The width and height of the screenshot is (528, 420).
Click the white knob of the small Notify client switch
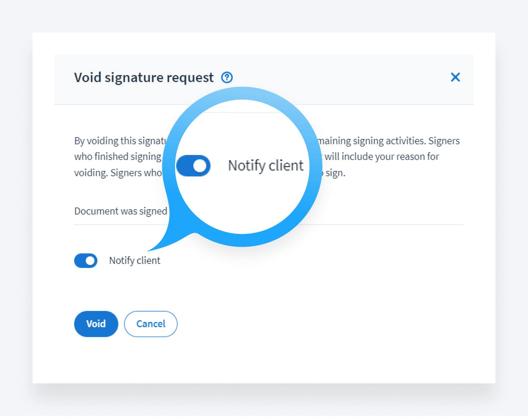pos(90,261)
